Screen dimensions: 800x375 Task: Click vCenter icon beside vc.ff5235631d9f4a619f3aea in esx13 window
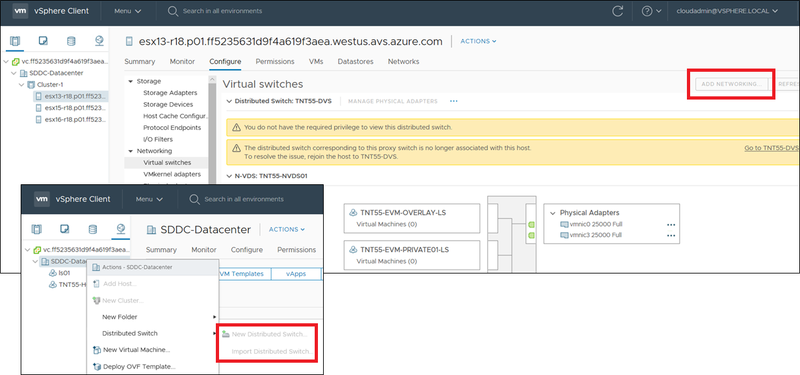[16, 62]
